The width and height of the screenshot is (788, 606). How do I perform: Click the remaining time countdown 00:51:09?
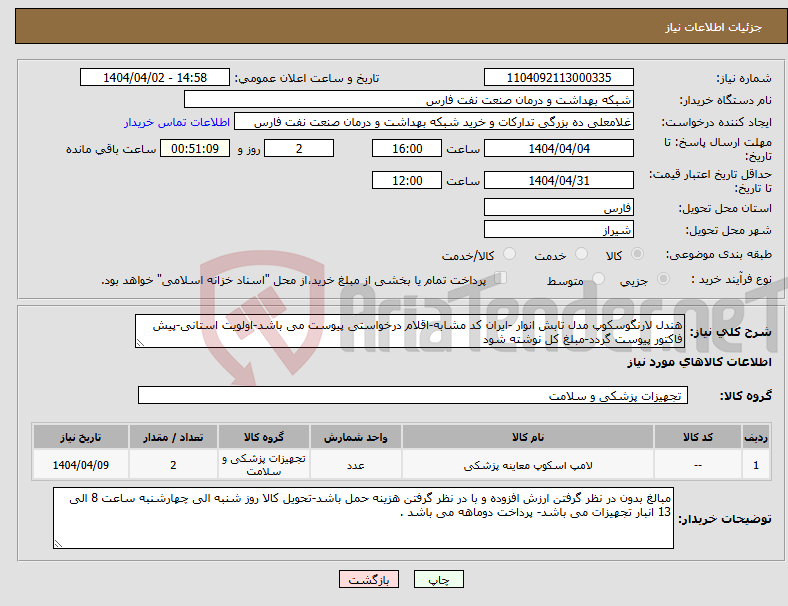[x=195, y=149]
